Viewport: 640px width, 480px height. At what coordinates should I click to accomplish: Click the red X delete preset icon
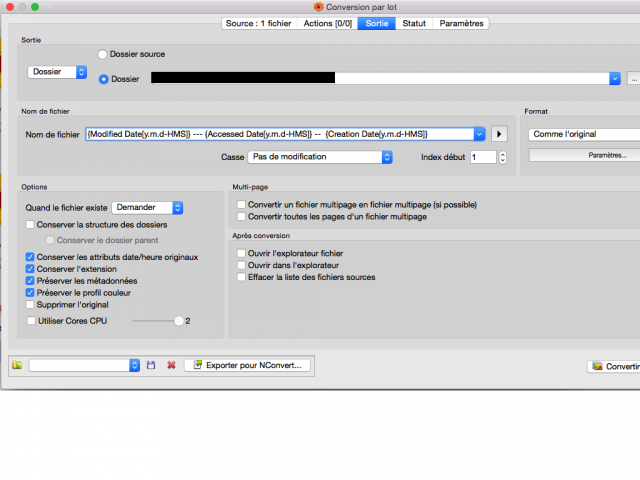click(171, 365)
